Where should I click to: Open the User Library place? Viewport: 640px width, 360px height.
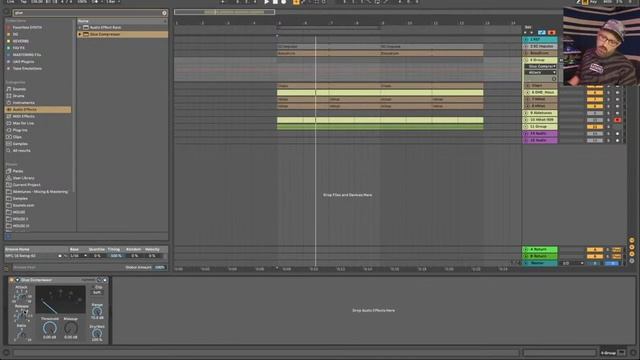tap(23, 178)
